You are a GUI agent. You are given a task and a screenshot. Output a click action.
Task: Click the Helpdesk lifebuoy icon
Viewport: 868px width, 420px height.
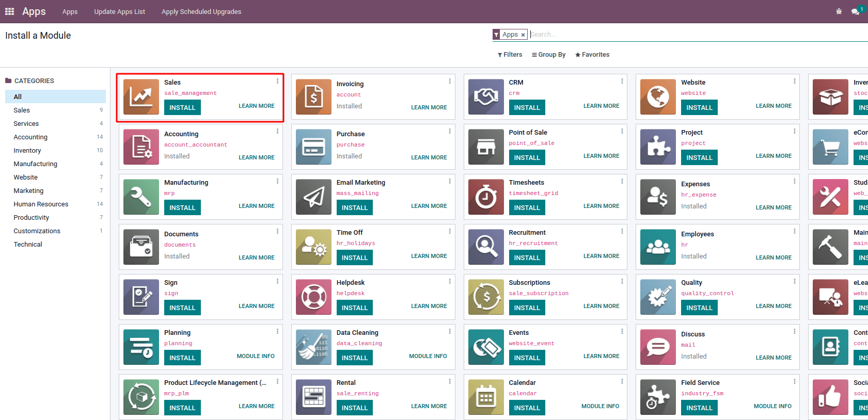click(x=314, y=297)
